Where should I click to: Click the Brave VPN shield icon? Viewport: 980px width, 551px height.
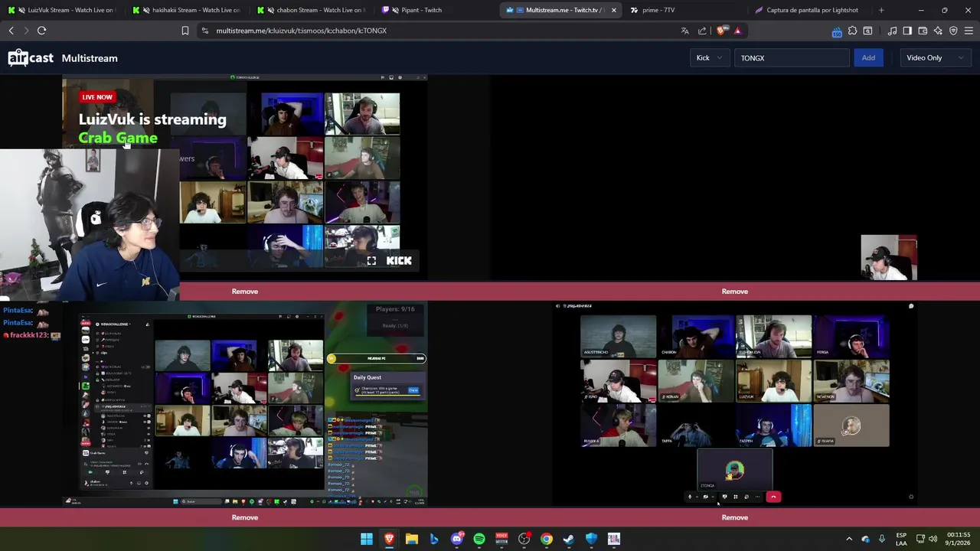point(953,31)
